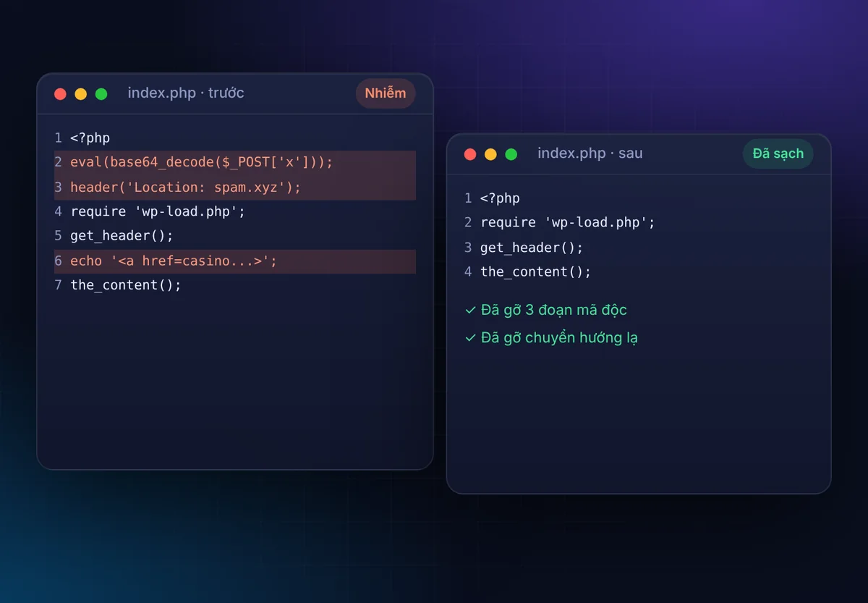
Task: Click the check mark beside 'Đã gỡ 3 đoạn mã độc'
Action: [471, 311]
